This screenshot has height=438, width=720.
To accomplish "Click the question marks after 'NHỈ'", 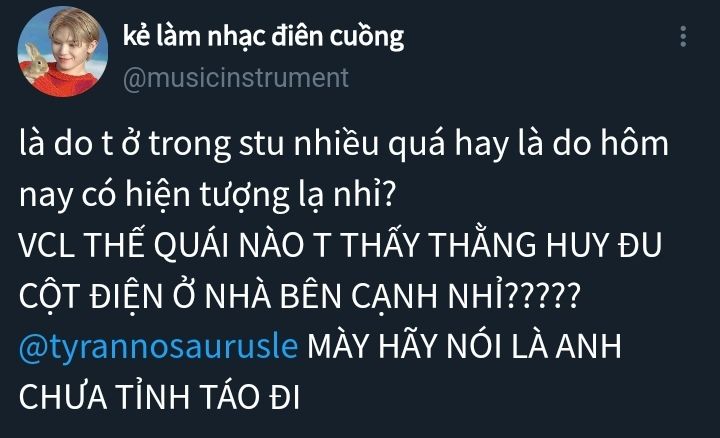I will coord(543,297).
